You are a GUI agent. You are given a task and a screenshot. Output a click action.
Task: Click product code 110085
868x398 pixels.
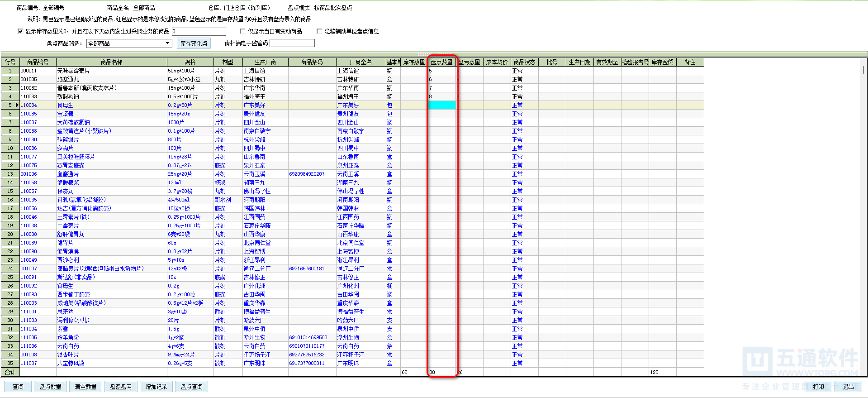pos(28,114)
